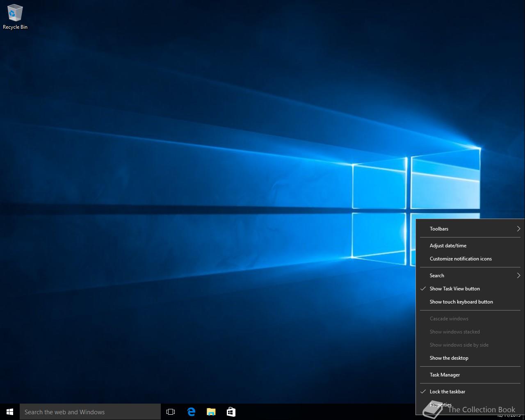Open Task Manager from context menu
The height and width of the screenshot is (420, 525).
click(470, 375)
